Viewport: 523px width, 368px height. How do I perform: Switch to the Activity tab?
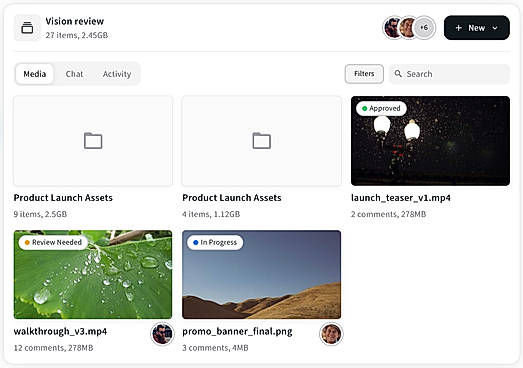pos(117,74)
